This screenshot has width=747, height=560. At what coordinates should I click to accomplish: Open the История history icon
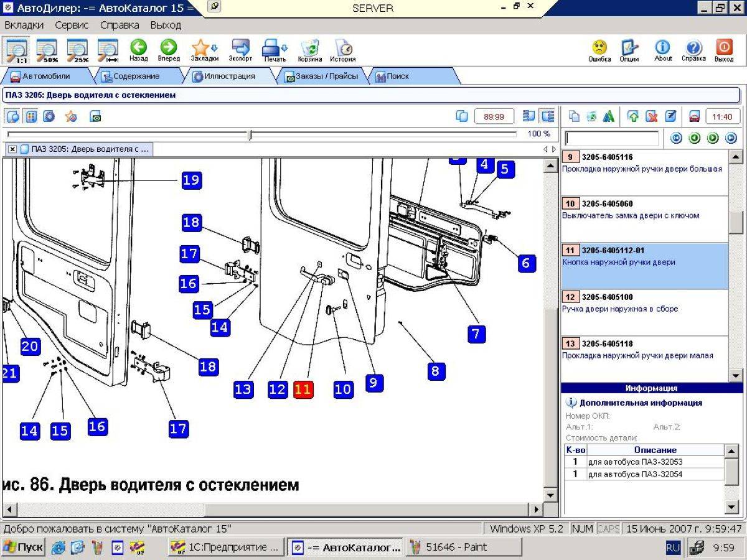click(x=343, y=50)
